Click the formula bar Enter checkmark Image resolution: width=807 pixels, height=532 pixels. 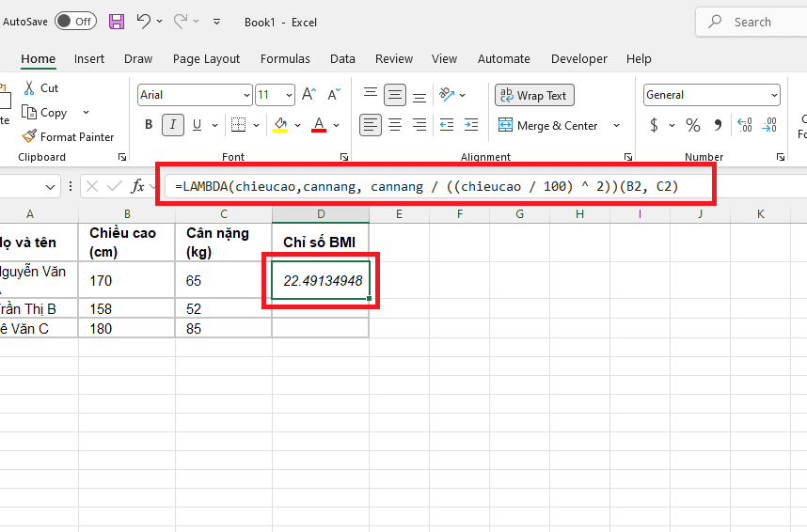point(114,186)
